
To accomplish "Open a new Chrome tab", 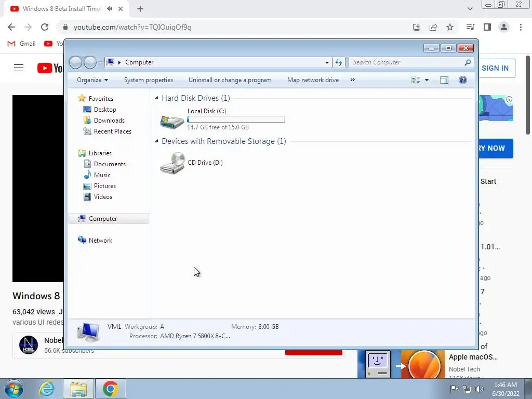I will click(x=140, y=9).
